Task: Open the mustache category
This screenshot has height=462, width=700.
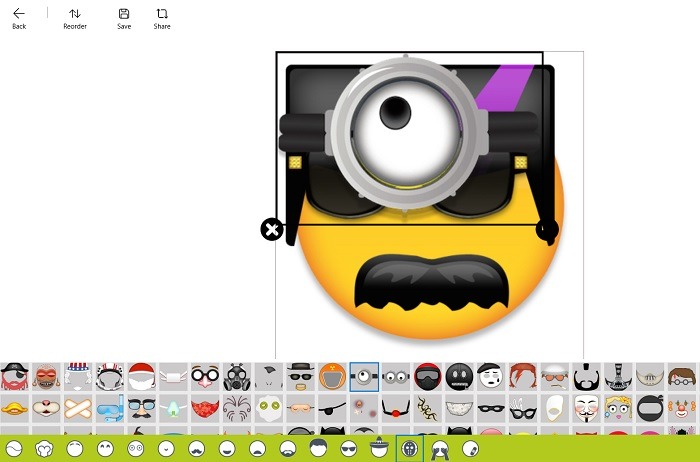Action: (x=196, y=448)
